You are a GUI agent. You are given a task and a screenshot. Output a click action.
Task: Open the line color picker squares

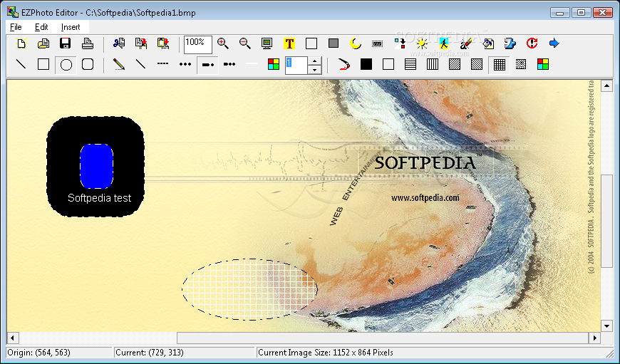point(274,64)
